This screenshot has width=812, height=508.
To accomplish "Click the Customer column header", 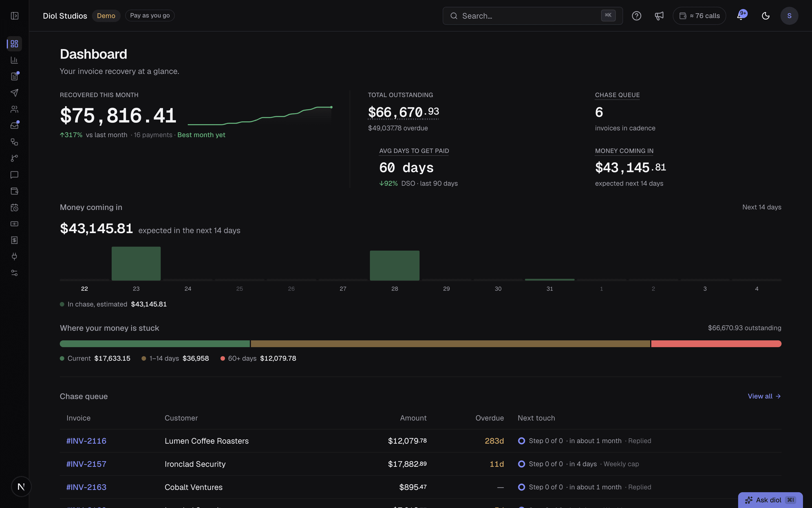I will pyautogui.click(x=181, y=418).
